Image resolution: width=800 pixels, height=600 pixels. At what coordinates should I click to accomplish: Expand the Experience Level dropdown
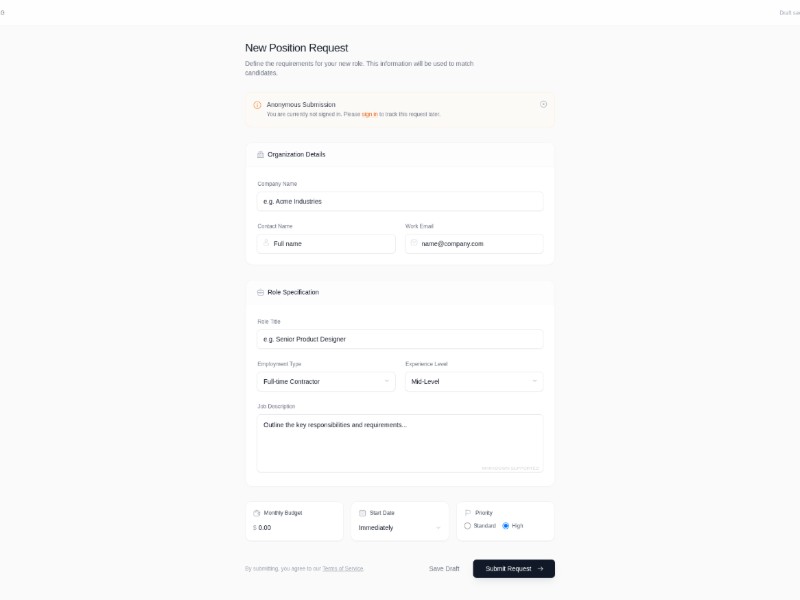[x=474, y=381]
